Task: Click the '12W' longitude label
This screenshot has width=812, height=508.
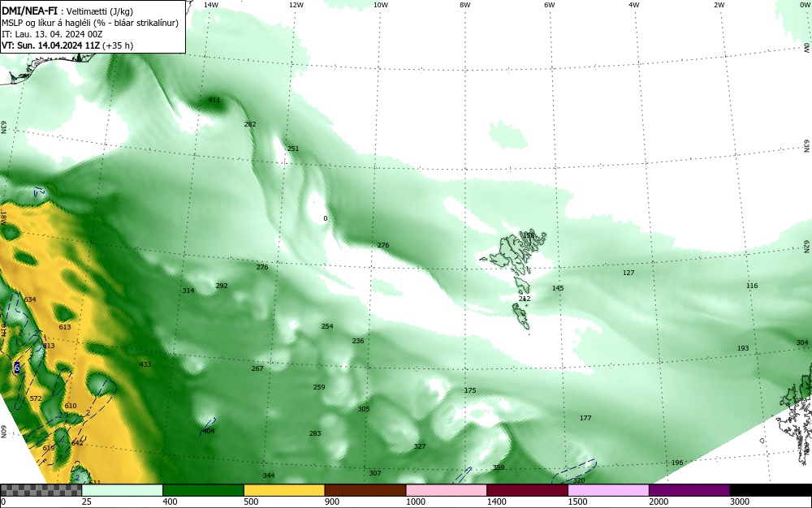Action: [x=296, y=5]
